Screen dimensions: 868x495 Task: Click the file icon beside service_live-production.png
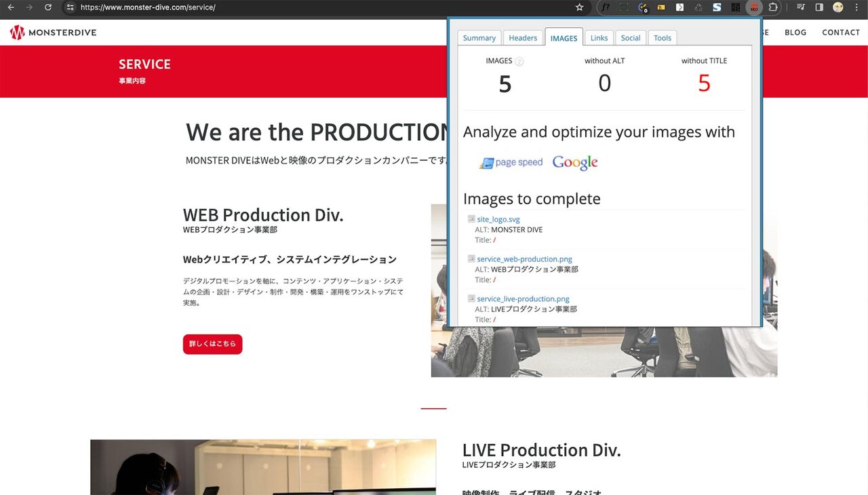471,298
